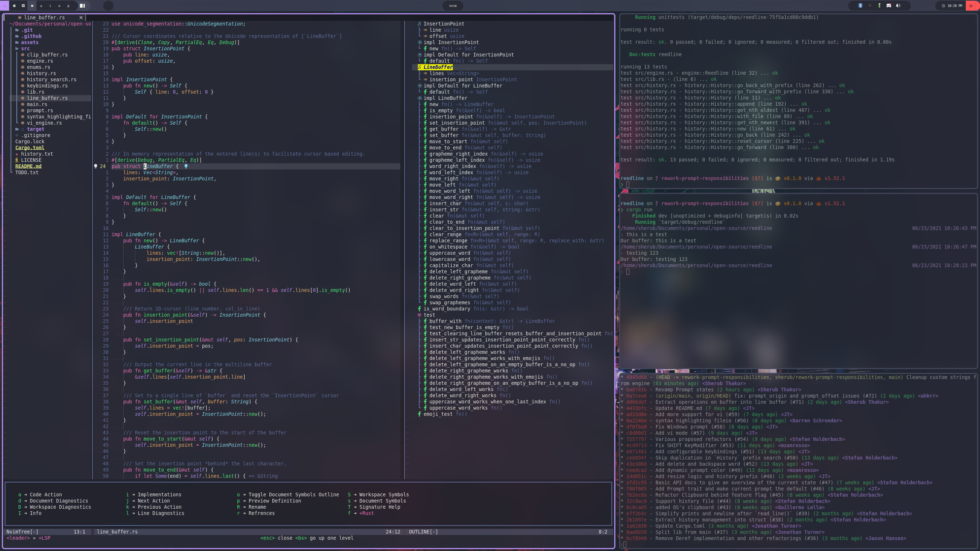Expand the target folder

[35, 129]
